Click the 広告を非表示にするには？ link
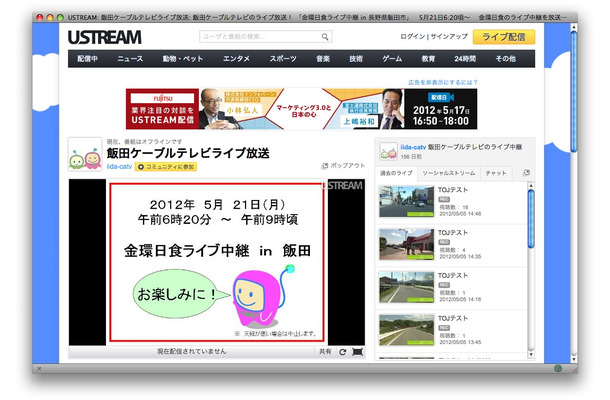This screenshot has width=610, height=400. pos(443,82)
